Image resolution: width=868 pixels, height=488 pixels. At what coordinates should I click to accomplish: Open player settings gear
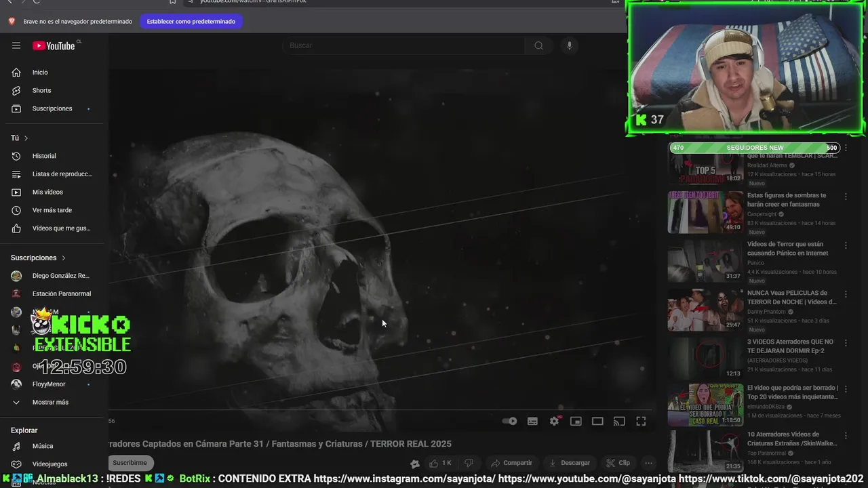[555, 421]
